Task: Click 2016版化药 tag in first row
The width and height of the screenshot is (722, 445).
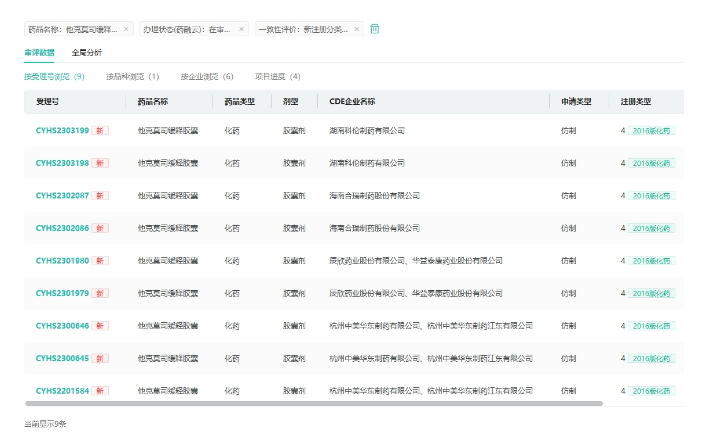Action: [x=653, y=131]
